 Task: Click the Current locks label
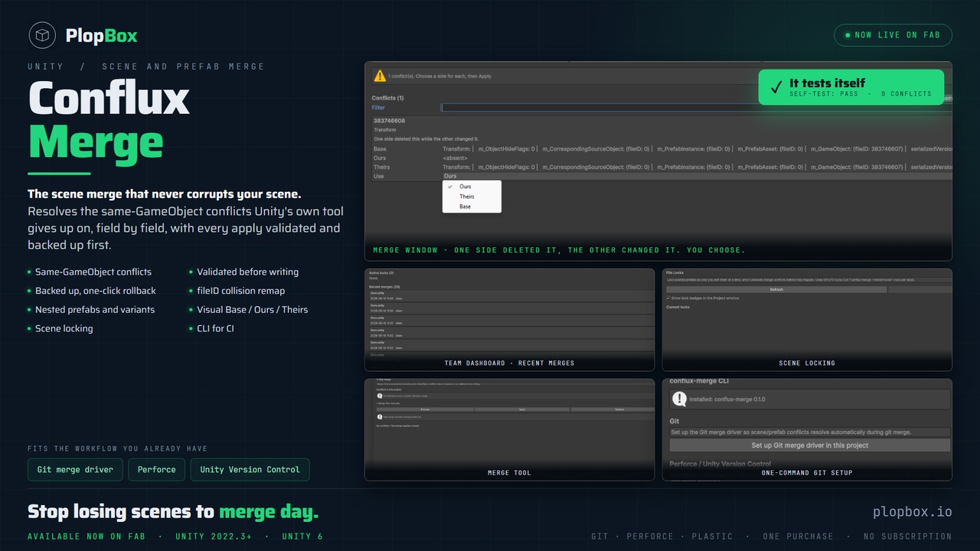pos(678,307)
